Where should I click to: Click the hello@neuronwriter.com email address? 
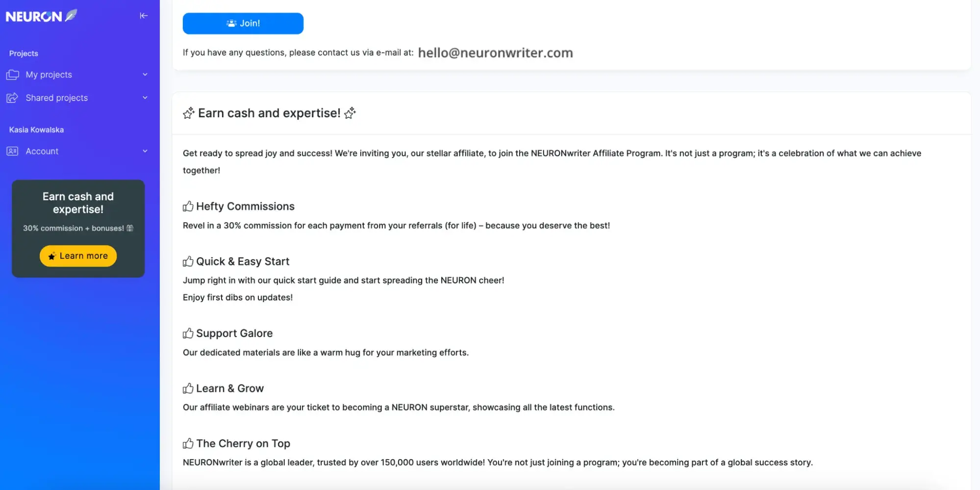(495, 53)
